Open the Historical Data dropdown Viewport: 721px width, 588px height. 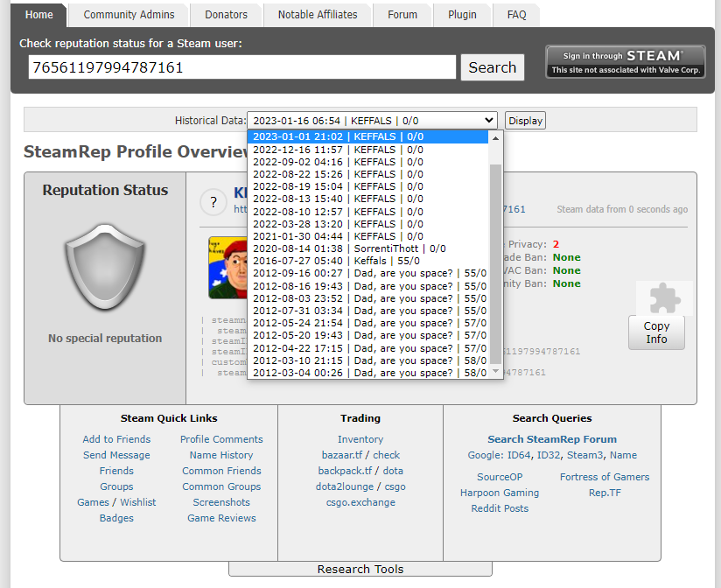click(x=372, y=121)
